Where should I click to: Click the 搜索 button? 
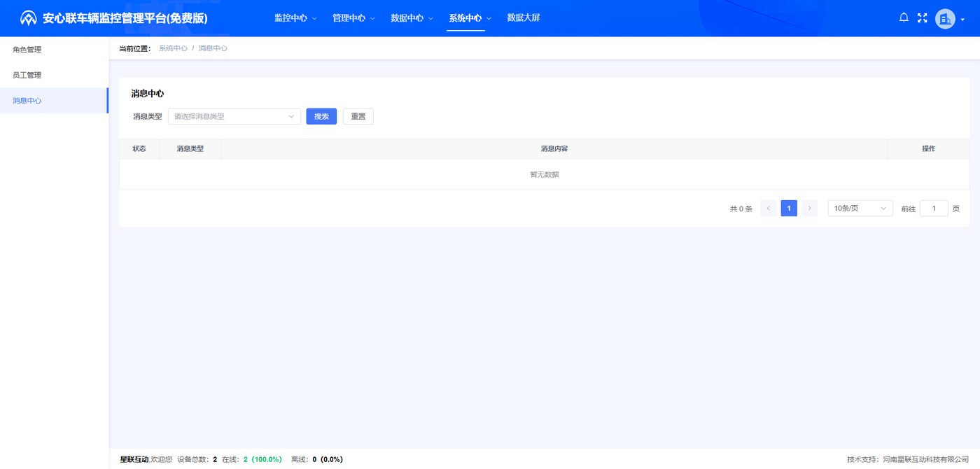tap(321, 116)
